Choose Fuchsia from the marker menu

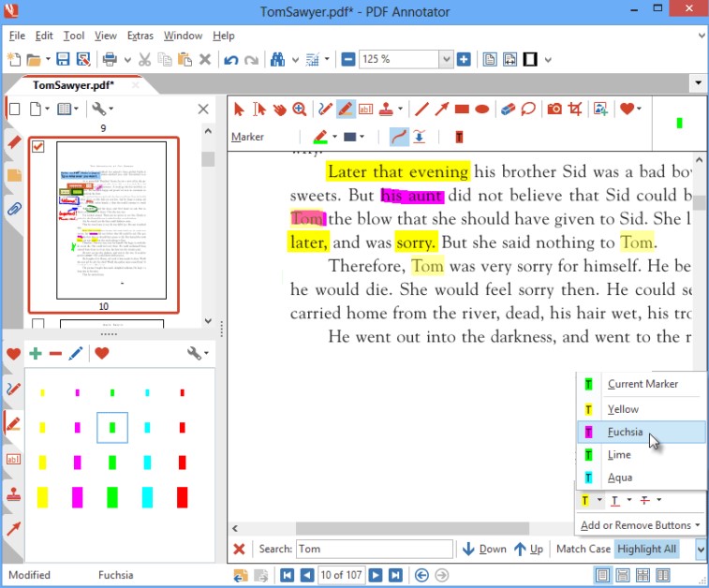point(642,432)
